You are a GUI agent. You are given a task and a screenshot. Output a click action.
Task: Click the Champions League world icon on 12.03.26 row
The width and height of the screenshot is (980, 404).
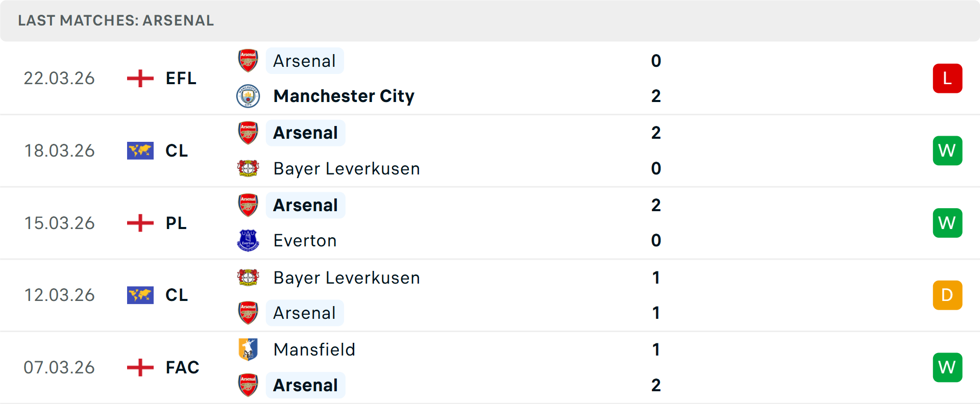[x=140, y=295]
